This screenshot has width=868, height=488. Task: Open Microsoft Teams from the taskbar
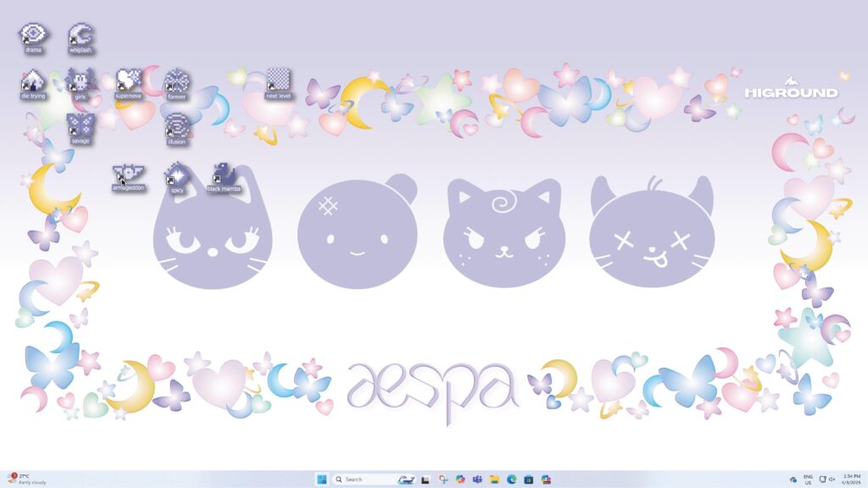click(x=477, y=480)
